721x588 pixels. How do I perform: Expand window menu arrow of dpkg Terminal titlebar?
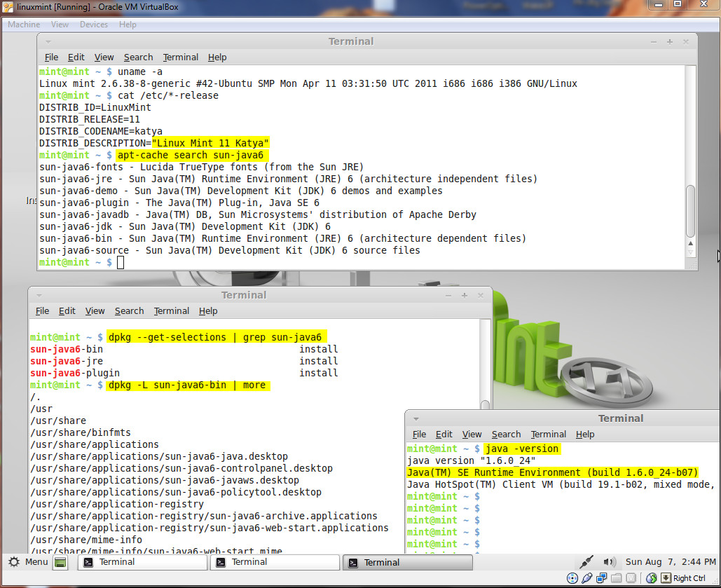[39, 295]
